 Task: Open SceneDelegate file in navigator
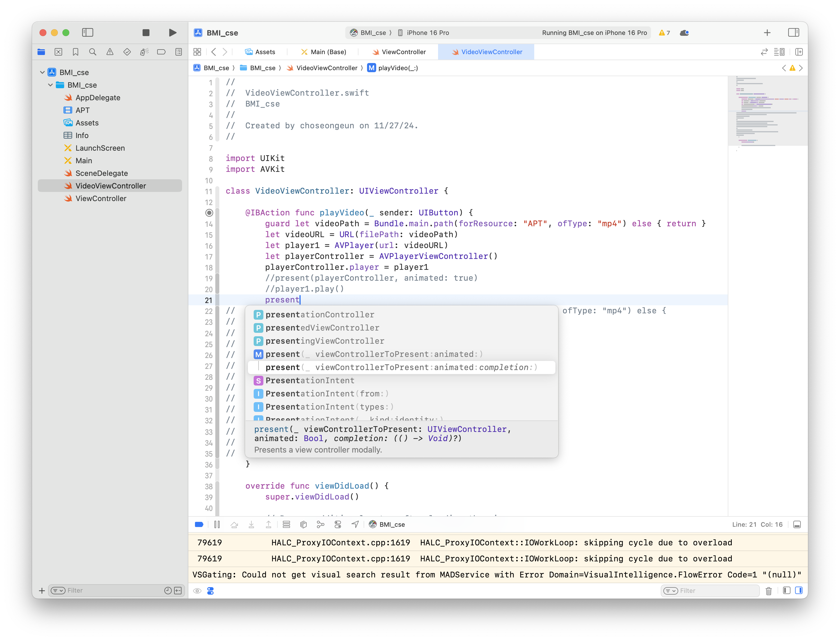tap(101, 173)
